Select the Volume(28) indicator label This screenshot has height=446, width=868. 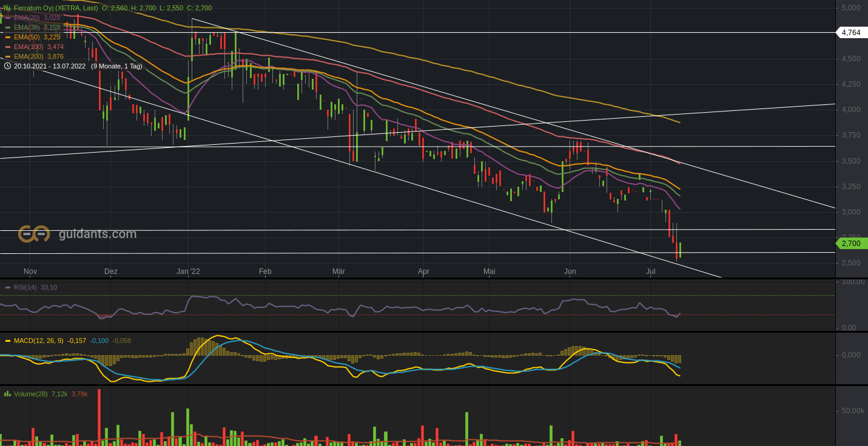pos(30,394)
